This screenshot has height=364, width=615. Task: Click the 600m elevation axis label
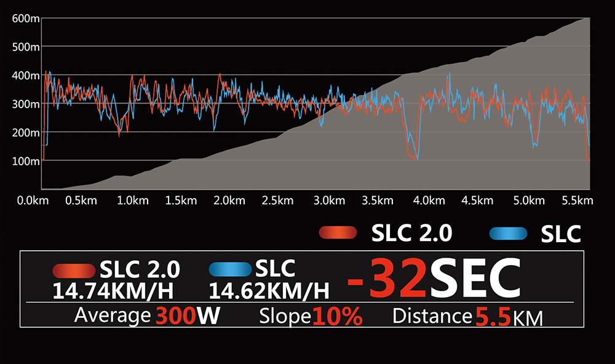(26, 18)
